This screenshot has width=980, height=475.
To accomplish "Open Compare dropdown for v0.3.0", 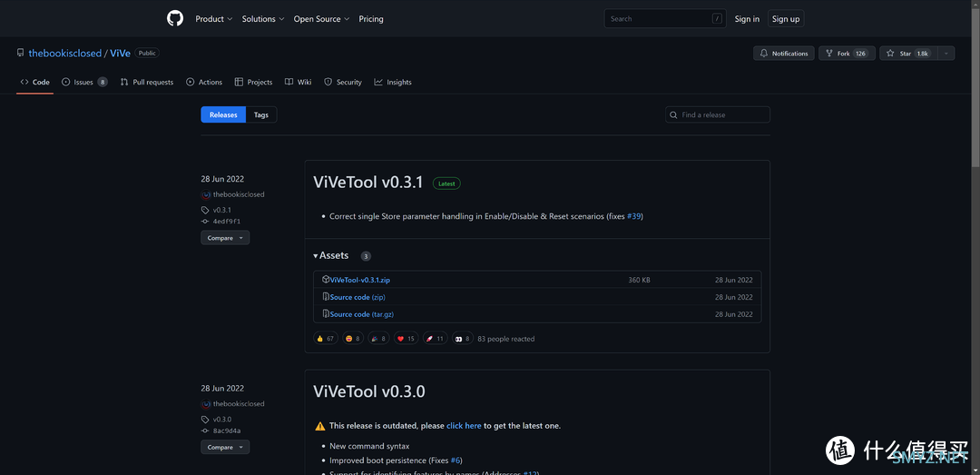I will tap(225, 447).
